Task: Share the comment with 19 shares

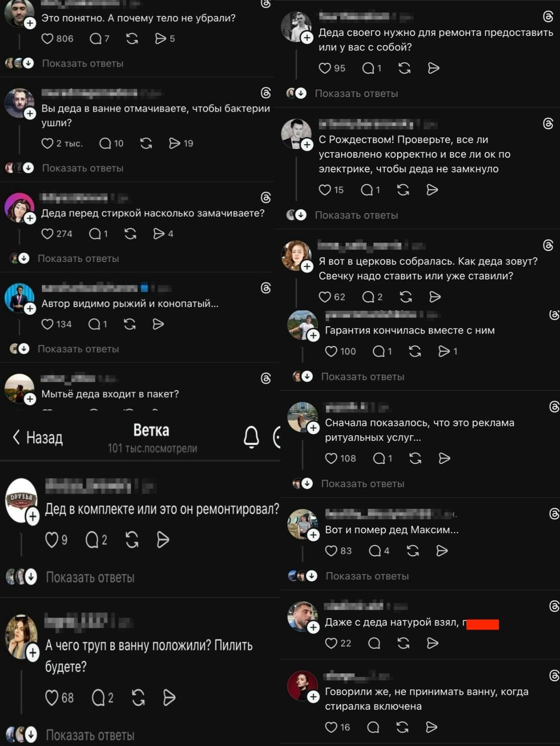Action: click(x=175, y=143)
